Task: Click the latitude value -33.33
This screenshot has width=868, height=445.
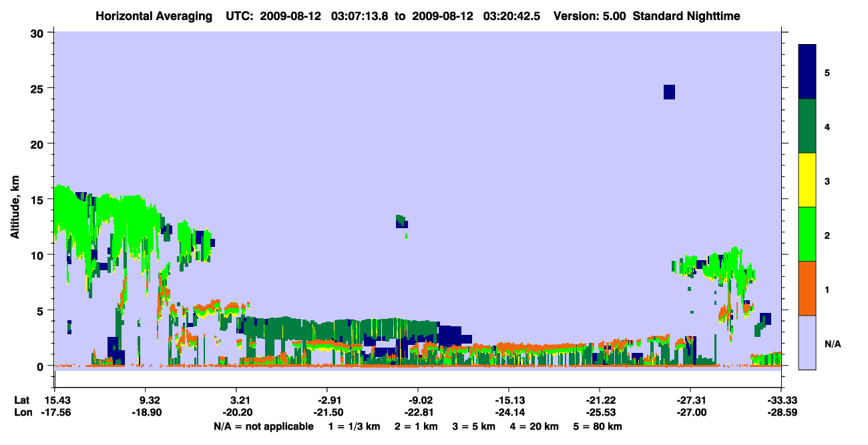Action: 781,400
